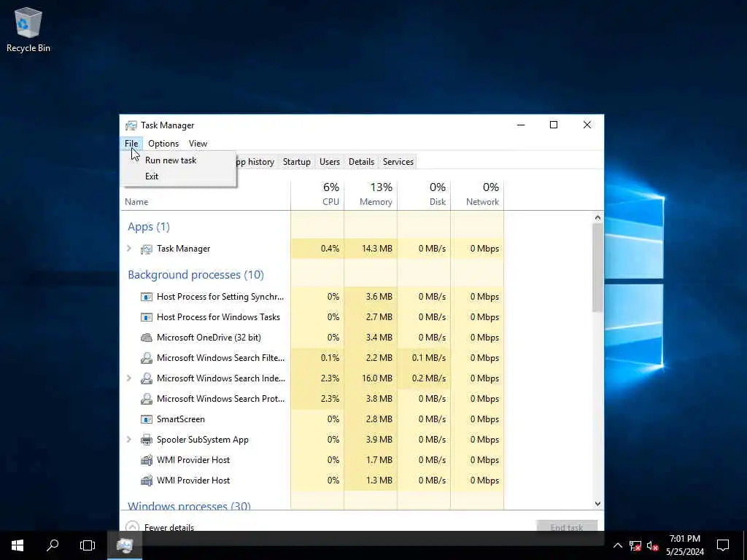Click the End task button
Screen dimensions: 747x560
[x=566, y=526]
